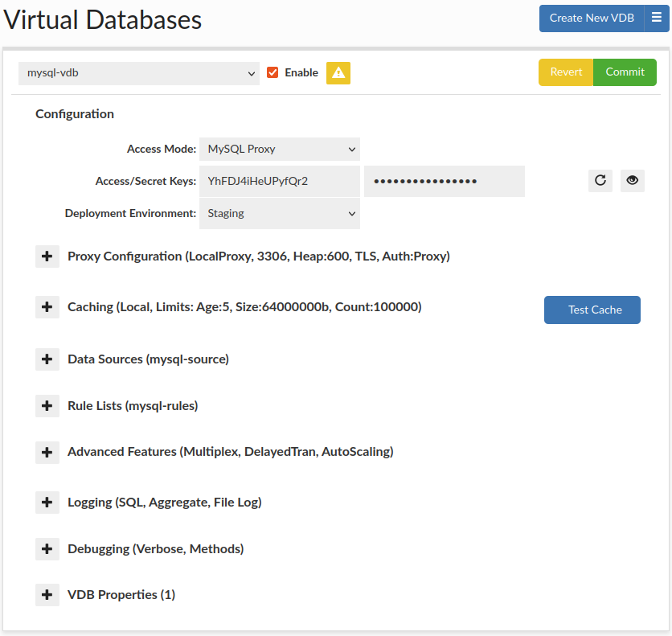
Task: Click the green Commit button
Action: pos(625,72)
